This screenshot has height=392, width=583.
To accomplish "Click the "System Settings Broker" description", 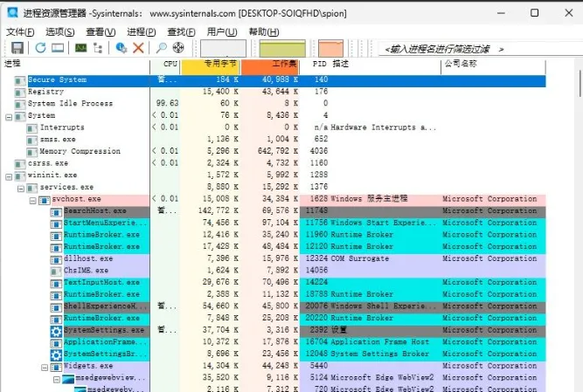I will click(x=380, y=354).
